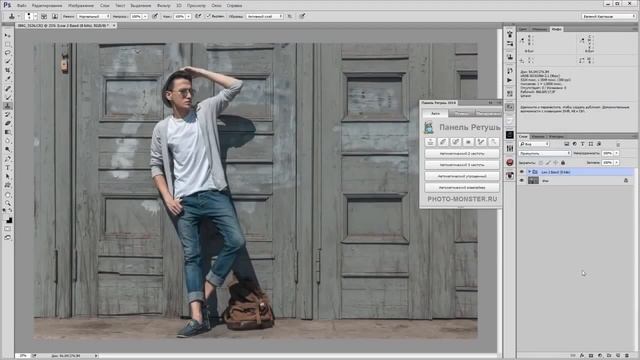Open the brush preset picker dropdown
Image resolution: width=640 pixels, height=360 pixels.
coord(35,16)
